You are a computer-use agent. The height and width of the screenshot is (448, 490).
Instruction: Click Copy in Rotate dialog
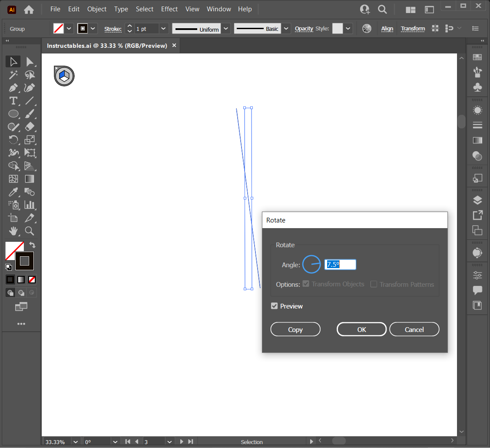point(295,329)
